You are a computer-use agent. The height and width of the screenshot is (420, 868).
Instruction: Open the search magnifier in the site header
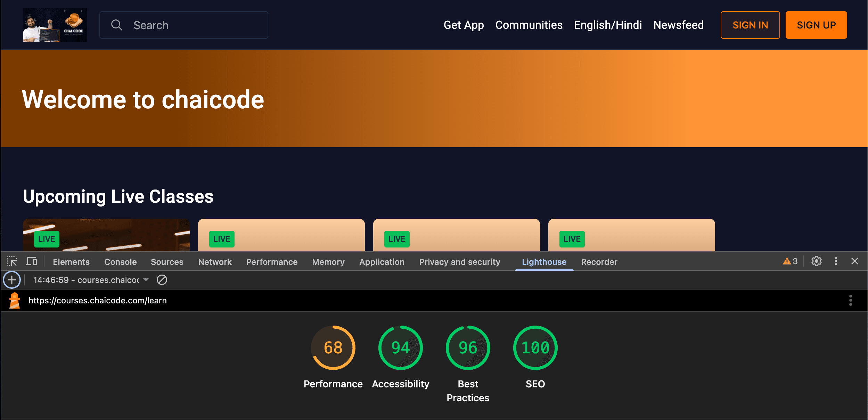tap(117, 25)
